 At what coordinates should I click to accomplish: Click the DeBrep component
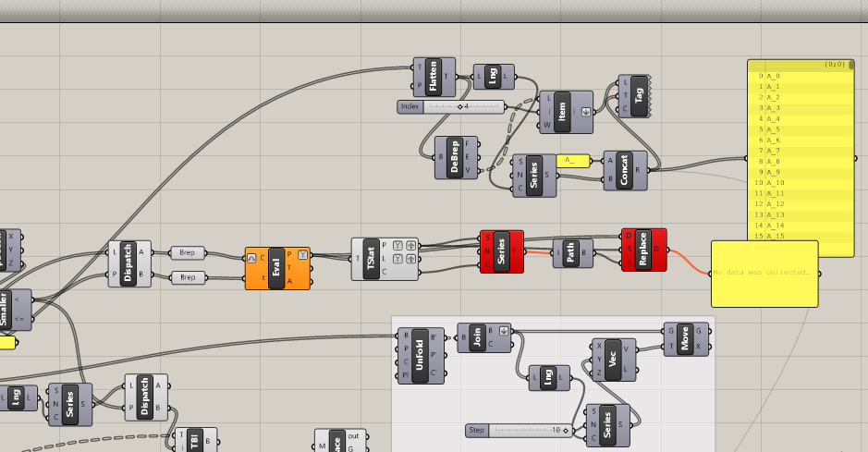pos(455,158)
